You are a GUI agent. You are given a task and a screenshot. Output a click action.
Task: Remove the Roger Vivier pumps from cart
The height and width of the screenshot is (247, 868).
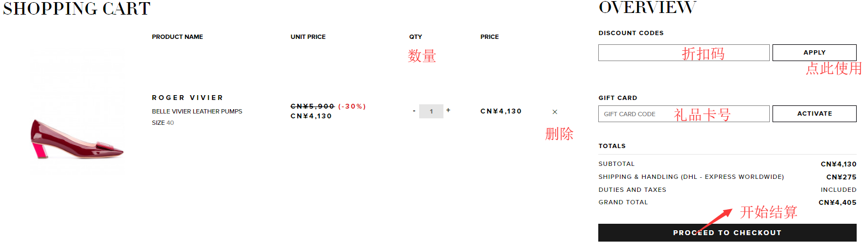coord(555,112)
